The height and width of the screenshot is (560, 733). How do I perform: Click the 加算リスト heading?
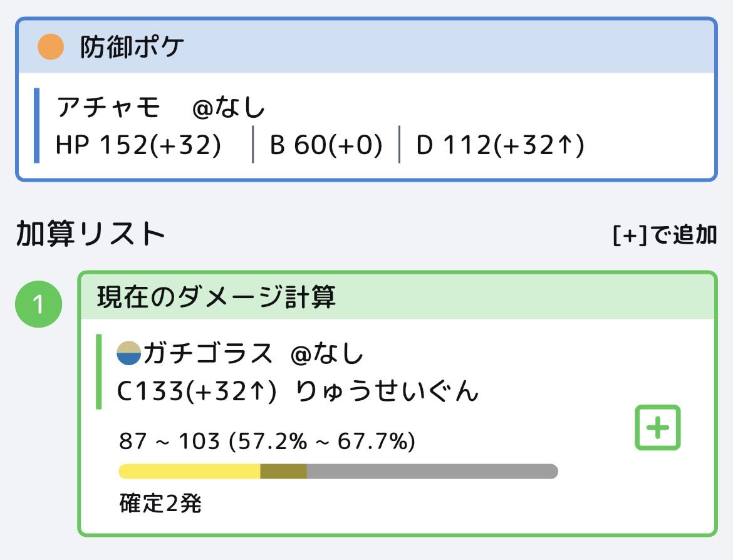click(91, 234)
